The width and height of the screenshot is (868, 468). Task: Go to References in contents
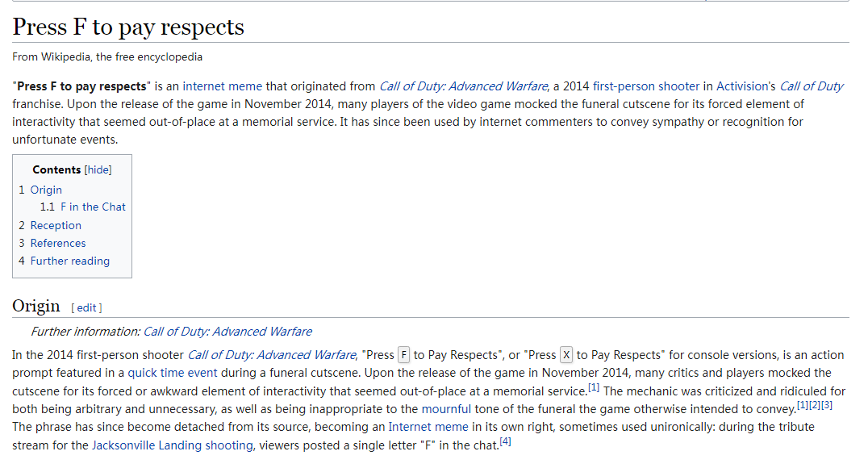(57, 243)
